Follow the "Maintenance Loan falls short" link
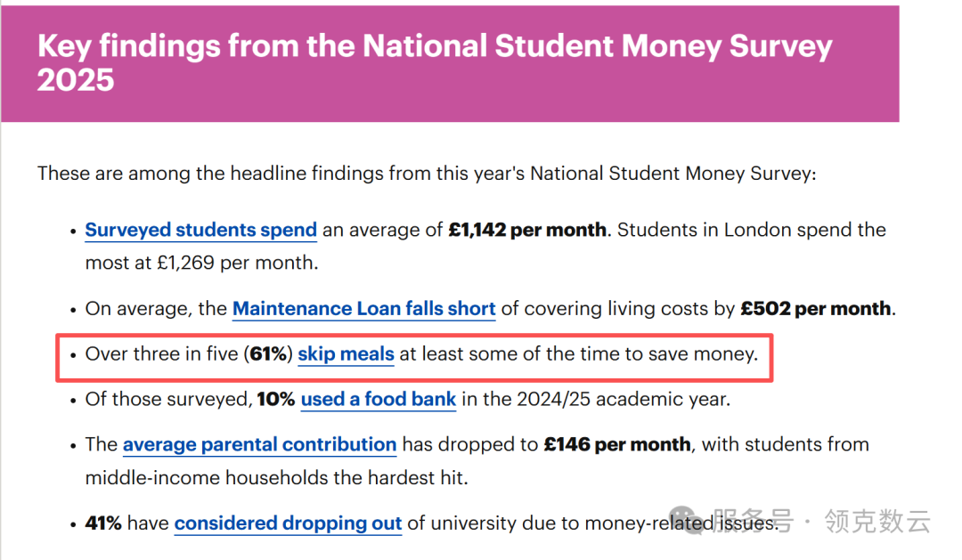Image resolution: width=962 pixels, height=560 pixels. pos(363,309)
